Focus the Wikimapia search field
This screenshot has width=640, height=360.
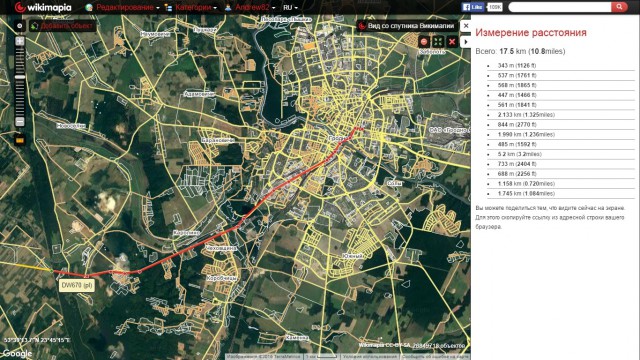[560, 7]
